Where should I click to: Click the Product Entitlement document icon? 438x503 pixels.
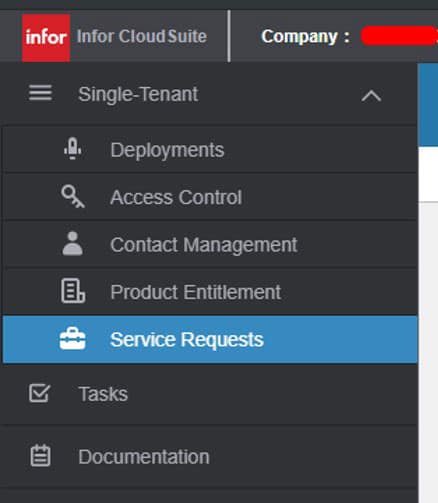coord(73,291)
